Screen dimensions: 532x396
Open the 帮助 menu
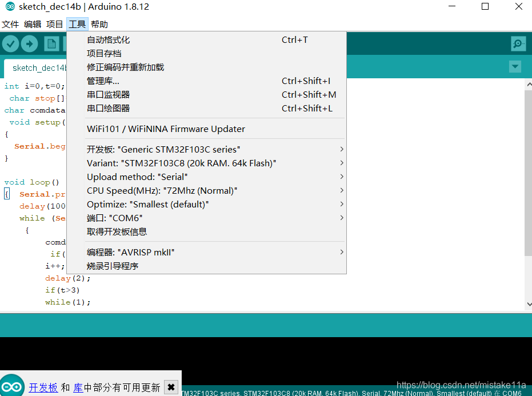(x=99, y=25)
